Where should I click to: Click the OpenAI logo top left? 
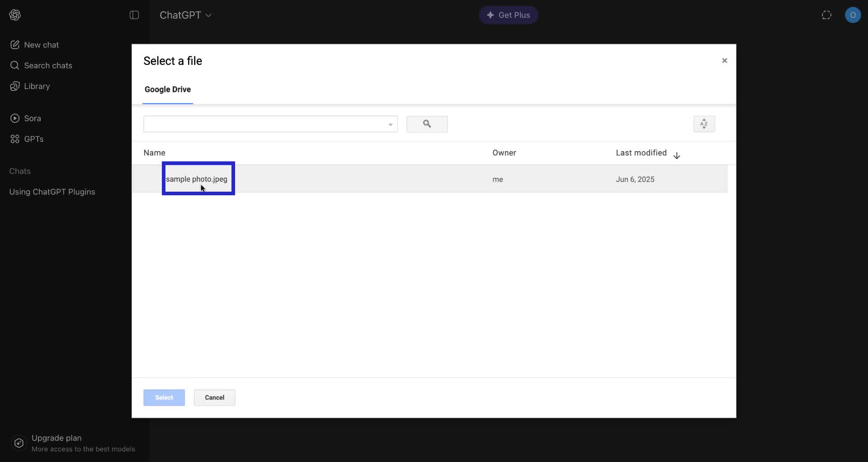click(15, 15)
